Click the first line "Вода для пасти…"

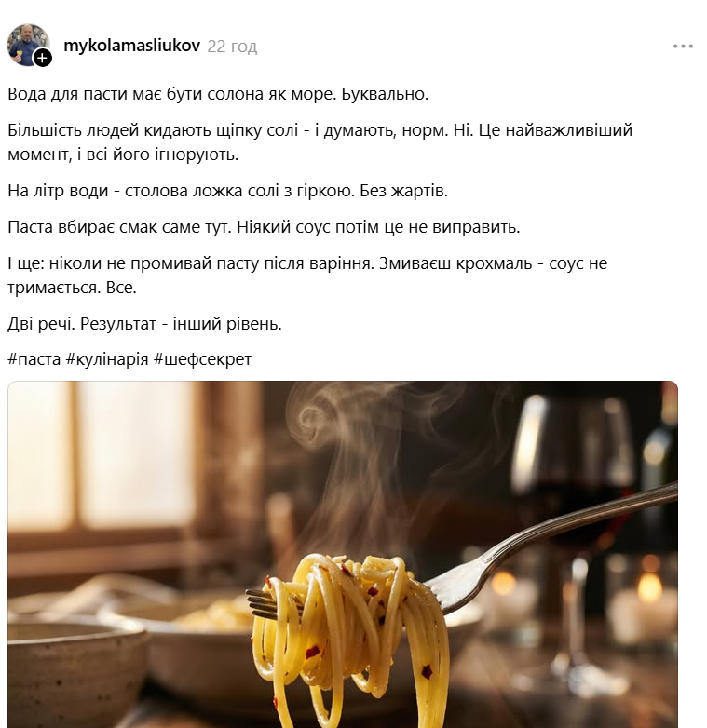point(218,94)
